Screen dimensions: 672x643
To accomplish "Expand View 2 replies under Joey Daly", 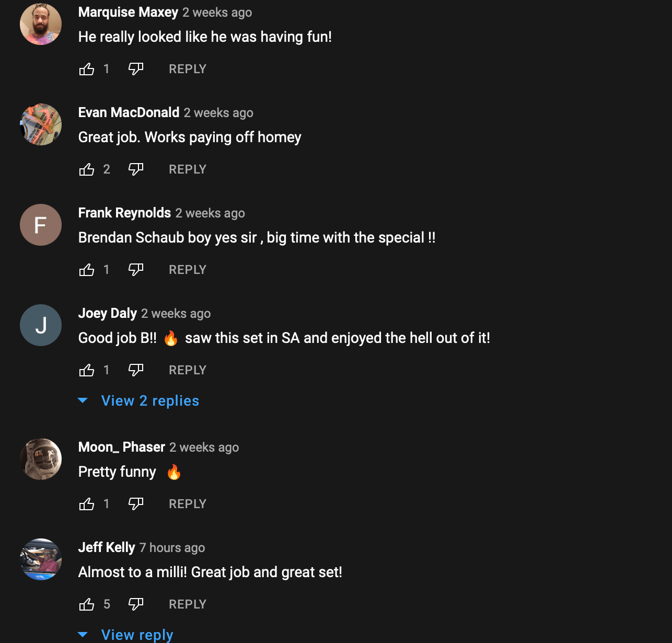I will [149, 401].
